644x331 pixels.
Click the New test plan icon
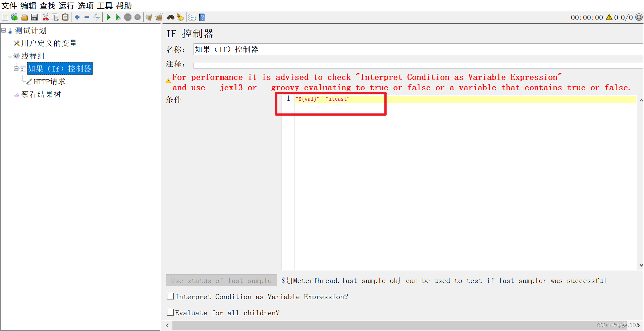[5, 17]
